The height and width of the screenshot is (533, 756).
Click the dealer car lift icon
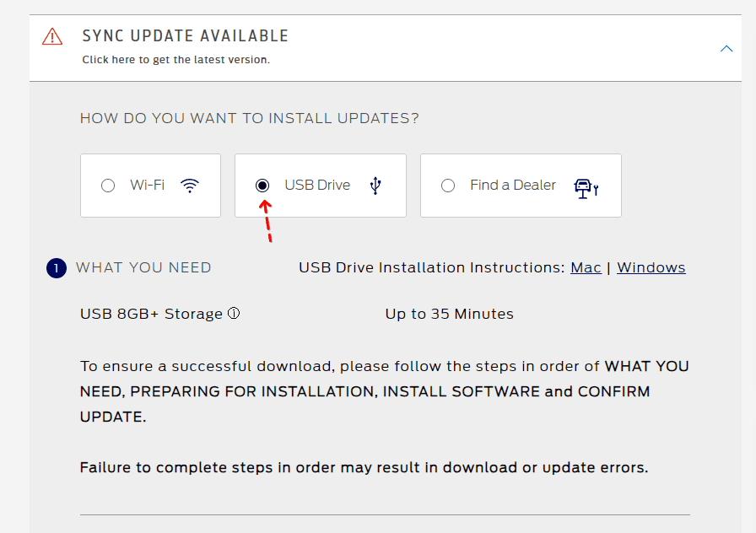586,188
